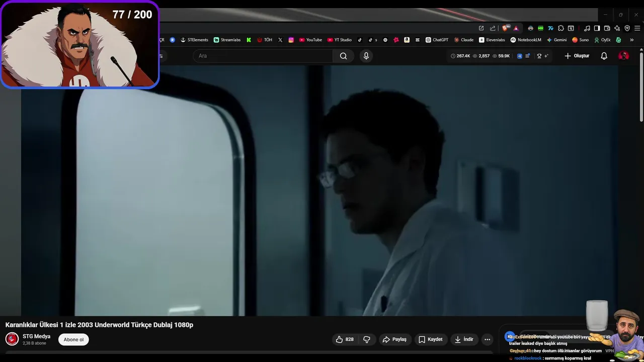Open the Gemini bookmark

tap(557, 40)
